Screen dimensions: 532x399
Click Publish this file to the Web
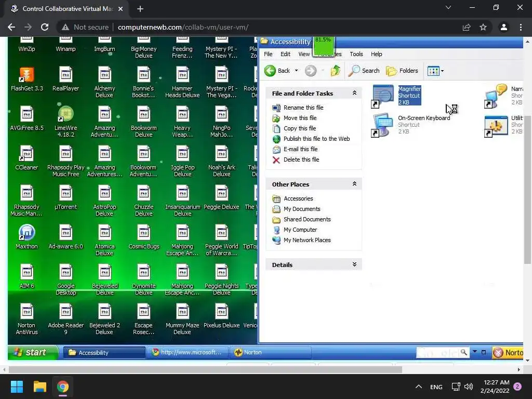point(311,139)
